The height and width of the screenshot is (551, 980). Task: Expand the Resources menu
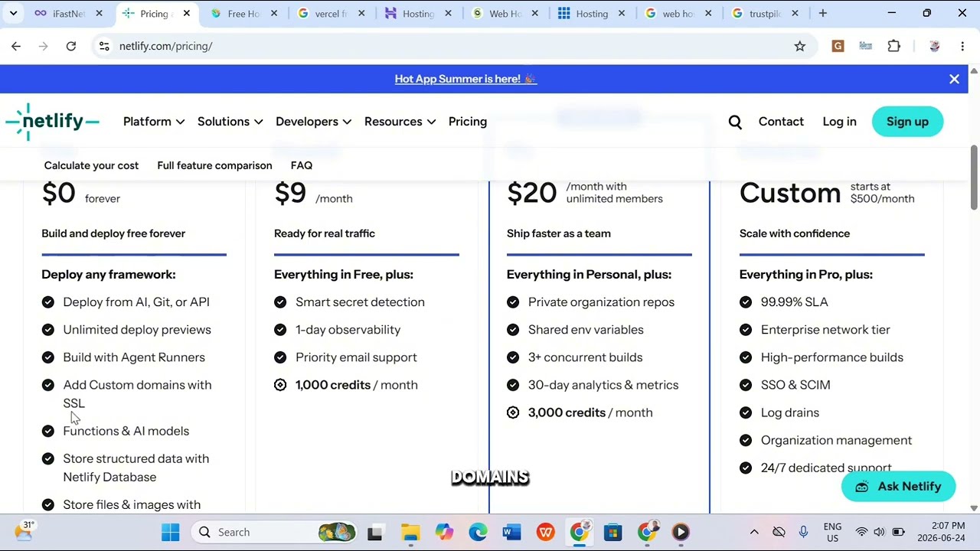[x=400, y=122]
